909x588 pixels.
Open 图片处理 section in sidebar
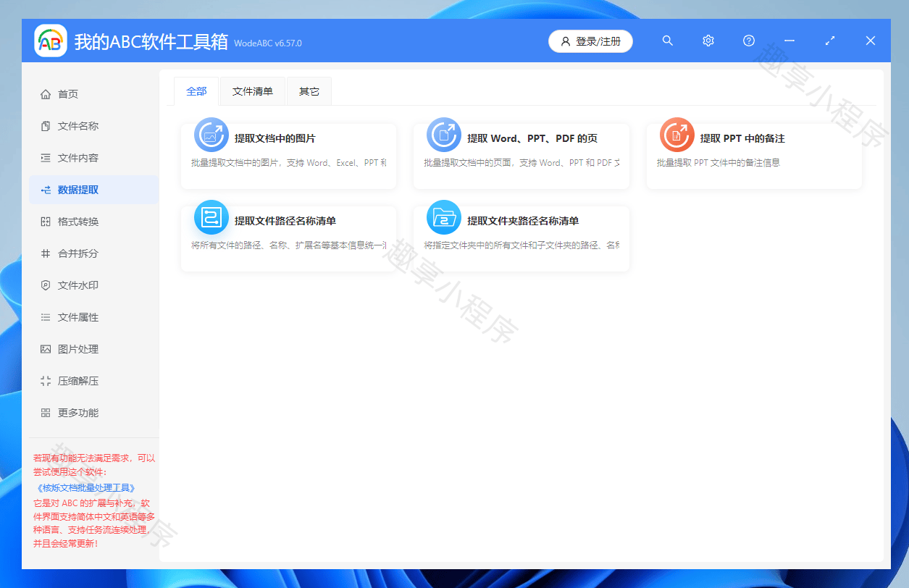(x=94, y=349)
